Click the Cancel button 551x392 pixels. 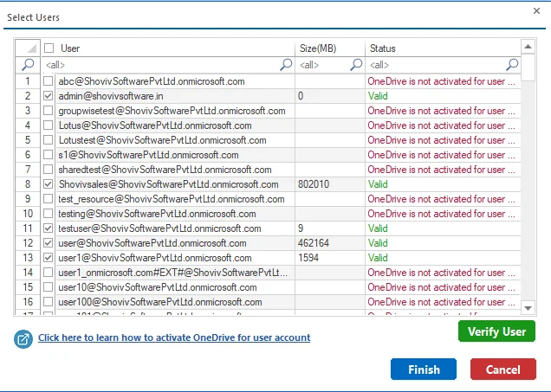pos(503,370)
